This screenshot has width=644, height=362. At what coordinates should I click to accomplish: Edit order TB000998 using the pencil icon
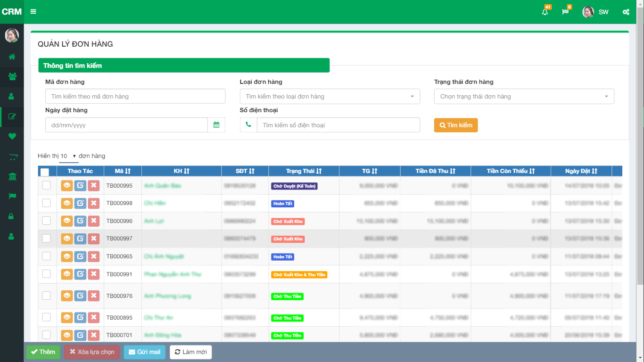(x=80, y=204)
